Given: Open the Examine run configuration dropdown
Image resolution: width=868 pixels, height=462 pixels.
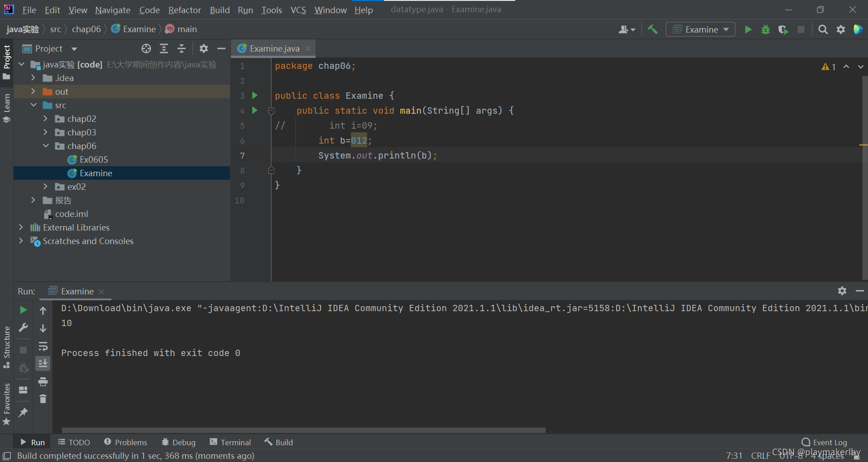Looking at the screenshot, I should pos(701,29).
